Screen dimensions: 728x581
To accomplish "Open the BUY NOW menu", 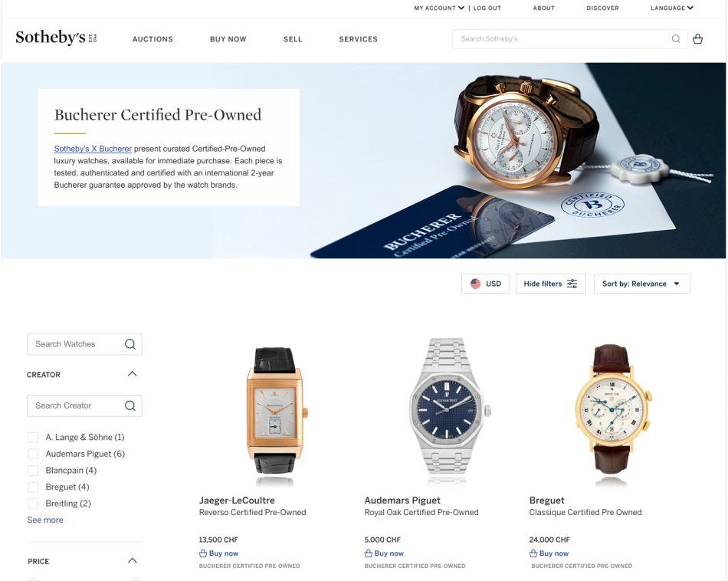I will click(x=228, y=40).
